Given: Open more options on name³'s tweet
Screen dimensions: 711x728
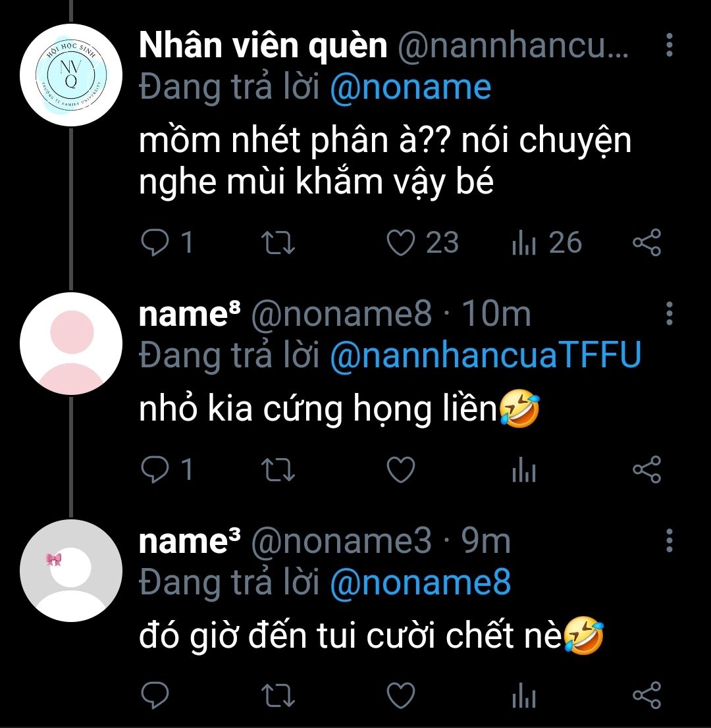Looking at the screenshot, I should coord(669,540).
